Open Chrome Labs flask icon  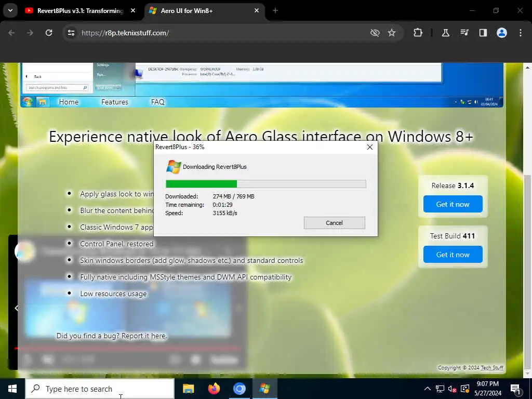click(445, 33)
